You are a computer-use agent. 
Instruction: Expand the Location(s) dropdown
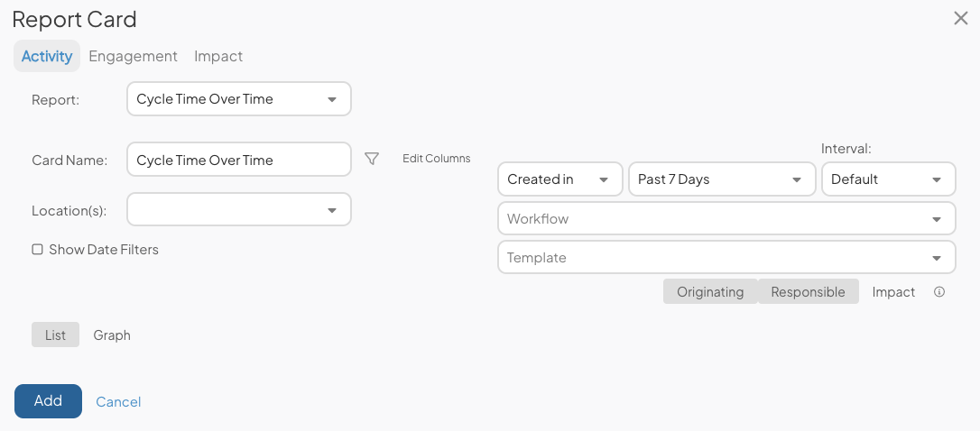(x=239, y=209)
